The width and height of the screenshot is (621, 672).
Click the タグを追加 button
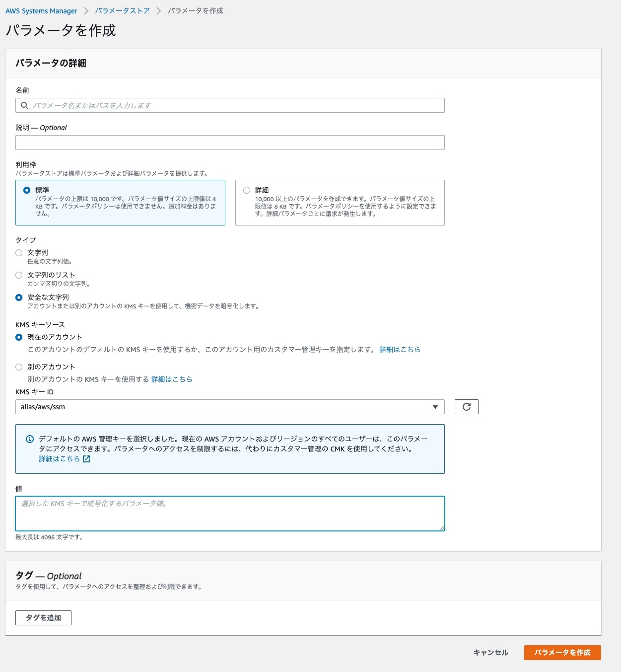click(43, 618)
